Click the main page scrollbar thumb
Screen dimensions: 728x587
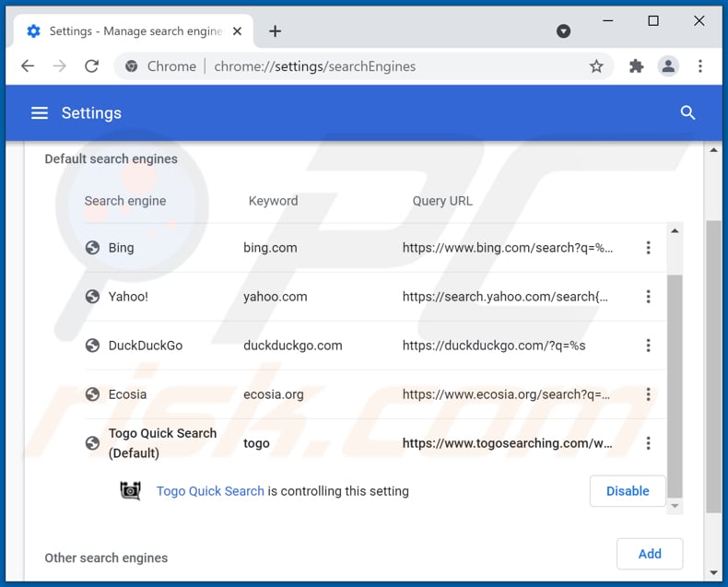click(713, 367)
